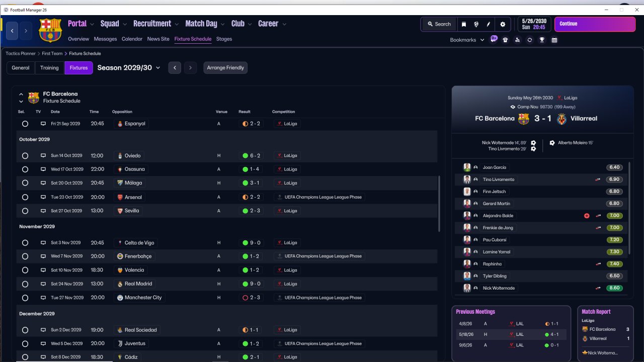This screenshot has height=362, width=644.
Task: Open settings with the gear icon
Action: click(x=503, y=24)
